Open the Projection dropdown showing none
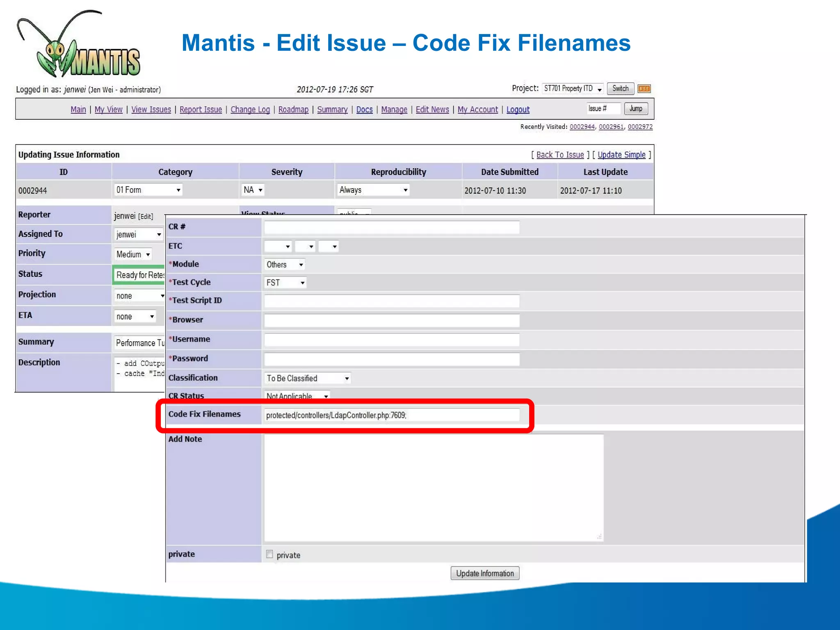The height and width of the screenshot is (630, 840). click(139, 296)
